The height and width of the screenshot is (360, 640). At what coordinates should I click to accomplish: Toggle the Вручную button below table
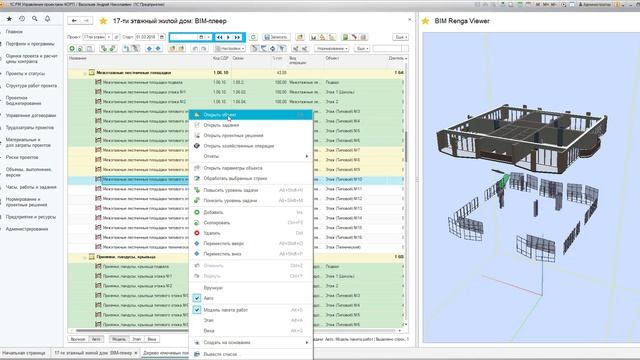(78, 339)
